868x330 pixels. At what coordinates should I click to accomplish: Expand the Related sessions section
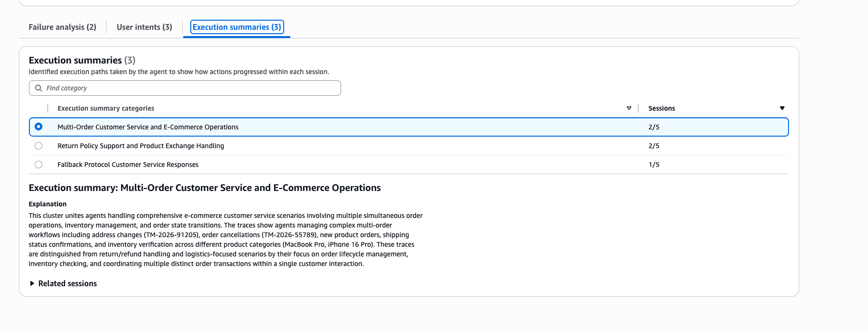coord(64,283)
